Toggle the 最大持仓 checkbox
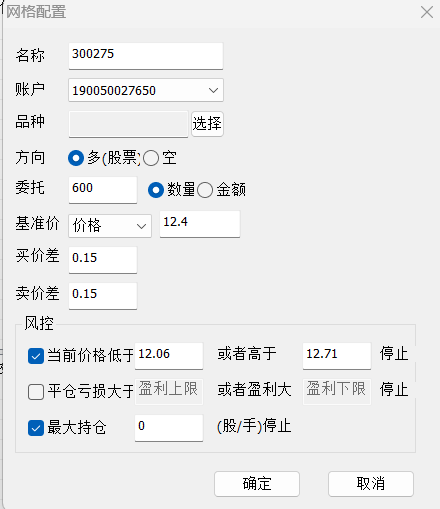440x509 pixels. pyautogui.click(x=36, y=428)
